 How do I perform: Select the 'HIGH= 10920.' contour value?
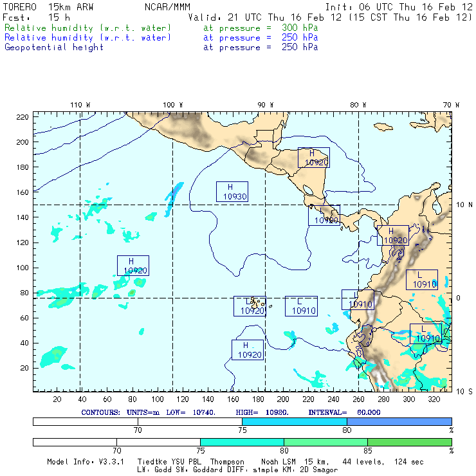pos(262,412)
